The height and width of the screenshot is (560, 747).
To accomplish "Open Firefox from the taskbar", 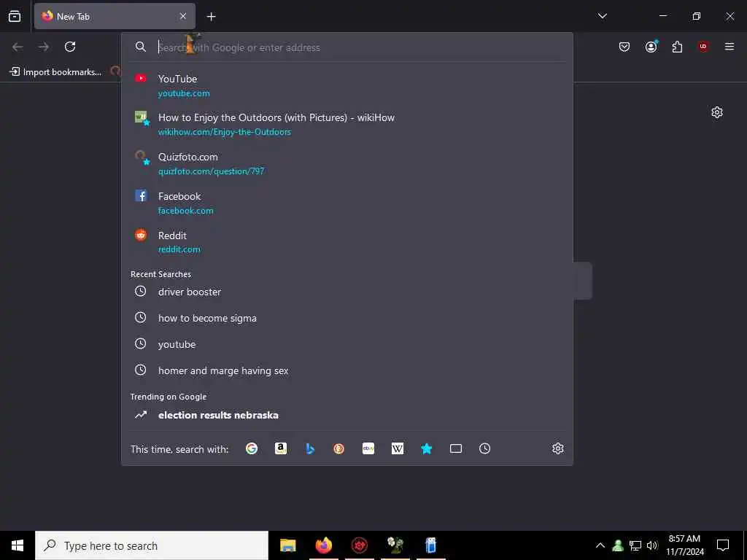I will pyautogui.click(x=323, y=545).
